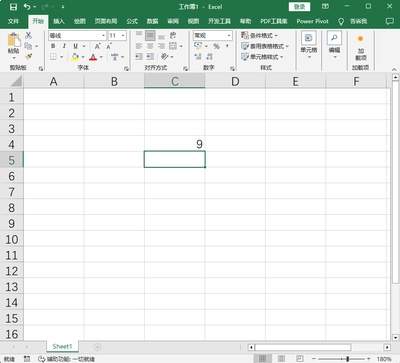Toggle Underline formatting

tap(76, 46)
